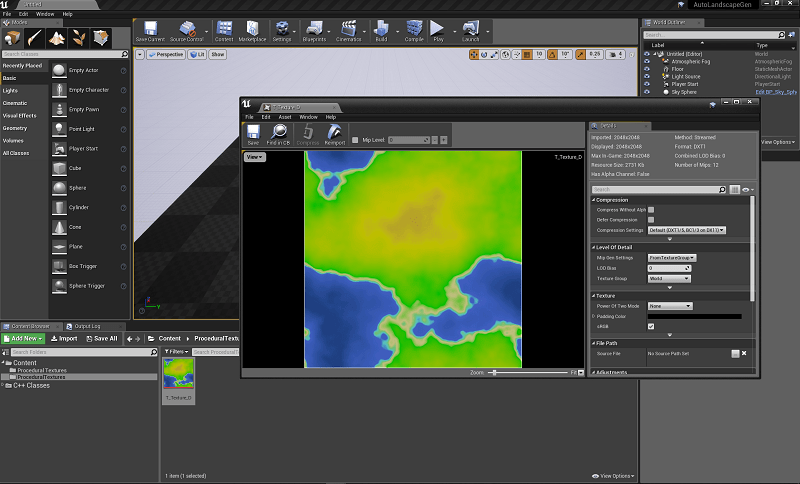Click the Padding Color black swatch
This screenshot has width=800, height=484.
click(694, 316)
